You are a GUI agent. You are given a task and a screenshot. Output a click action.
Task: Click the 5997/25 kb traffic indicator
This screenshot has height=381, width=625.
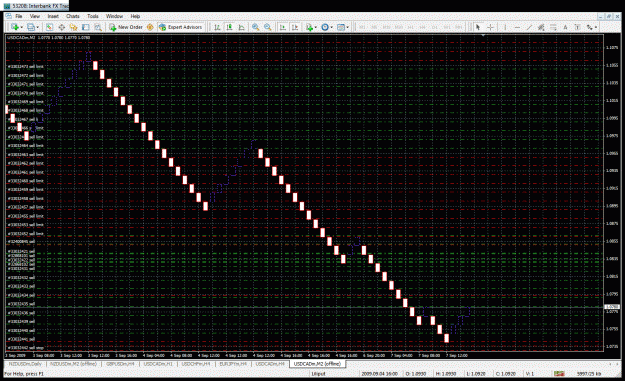tap(589, 374)
